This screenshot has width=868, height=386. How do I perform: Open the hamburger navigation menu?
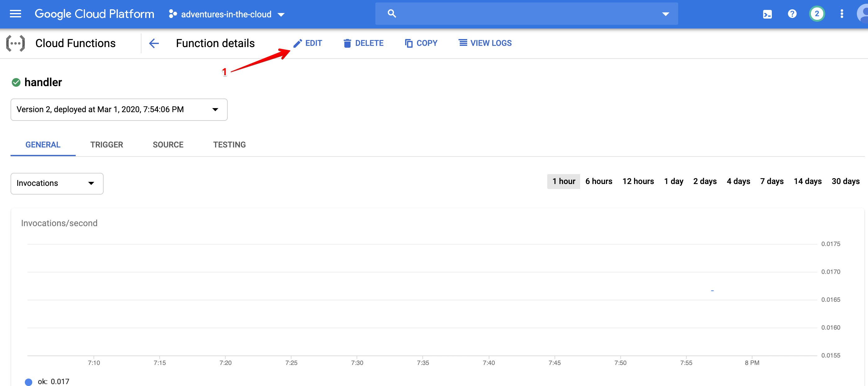click(x=16, y=14)
